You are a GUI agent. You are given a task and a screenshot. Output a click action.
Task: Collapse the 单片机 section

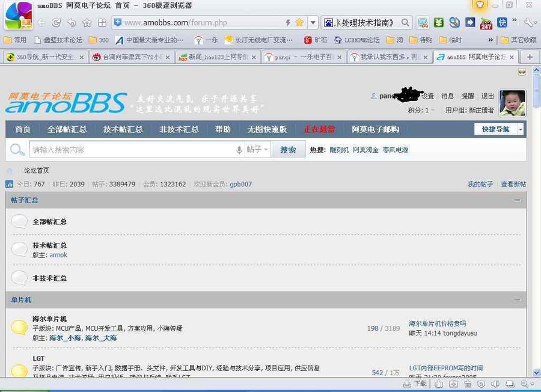(x=517, y=300)
